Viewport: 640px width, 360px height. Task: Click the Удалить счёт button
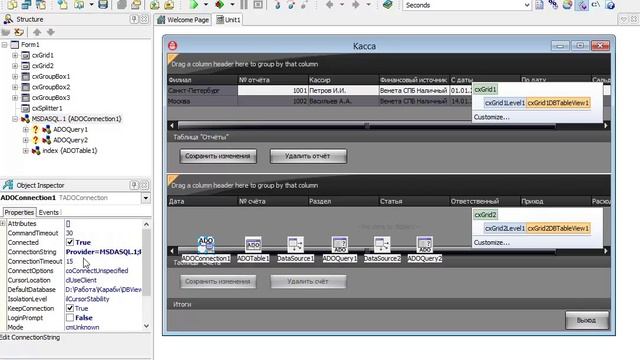click(x=308, y=281)
